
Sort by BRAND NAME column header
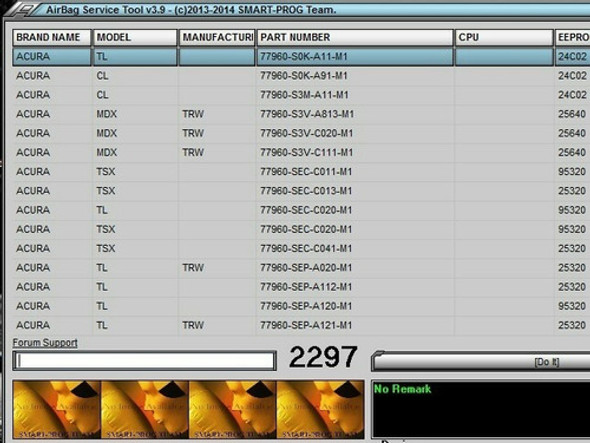52,37
